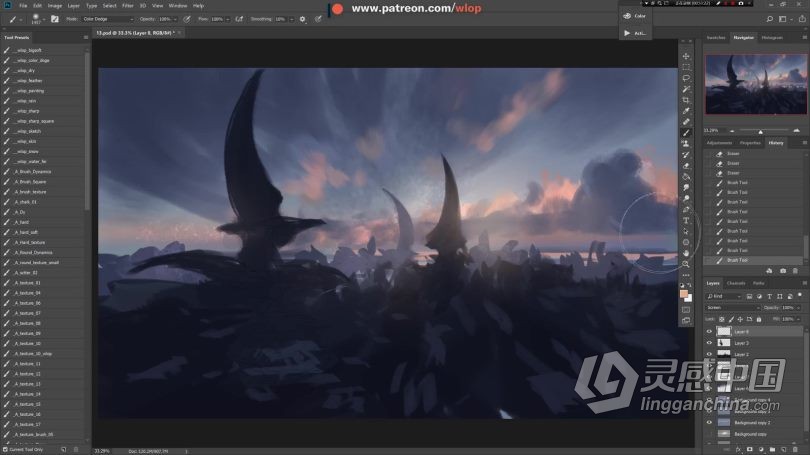Create new snapshot camera icon
The height and width of the screenshot is (455, 810).
point(783,271)
